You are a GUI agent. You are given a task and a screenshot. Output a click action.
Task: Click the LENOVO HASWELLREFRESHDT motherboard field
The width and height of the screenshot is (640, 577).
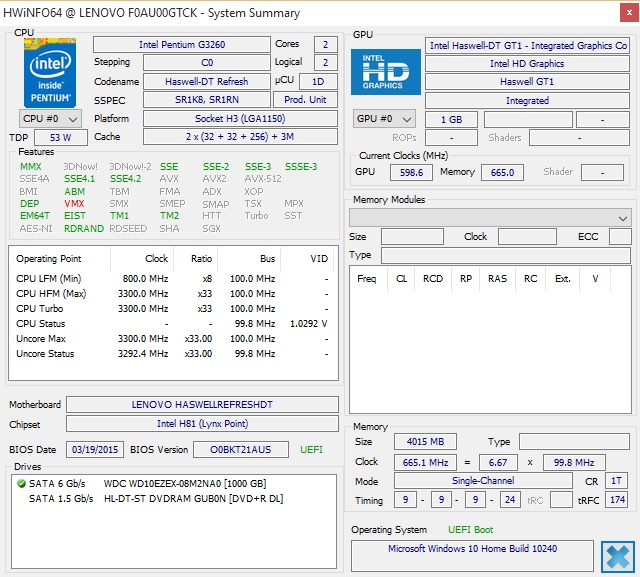click(x=202, y=405)
